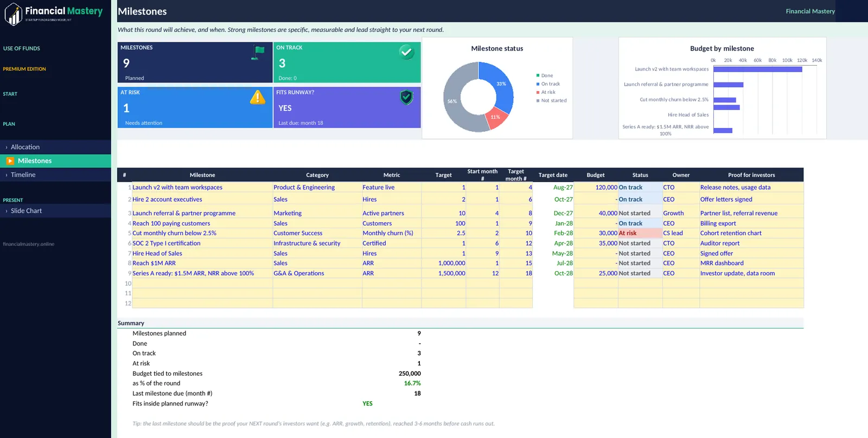Select 'Product & Engineering' category cell
This screenshot has height=438, width=868.
tap(317, 188)
